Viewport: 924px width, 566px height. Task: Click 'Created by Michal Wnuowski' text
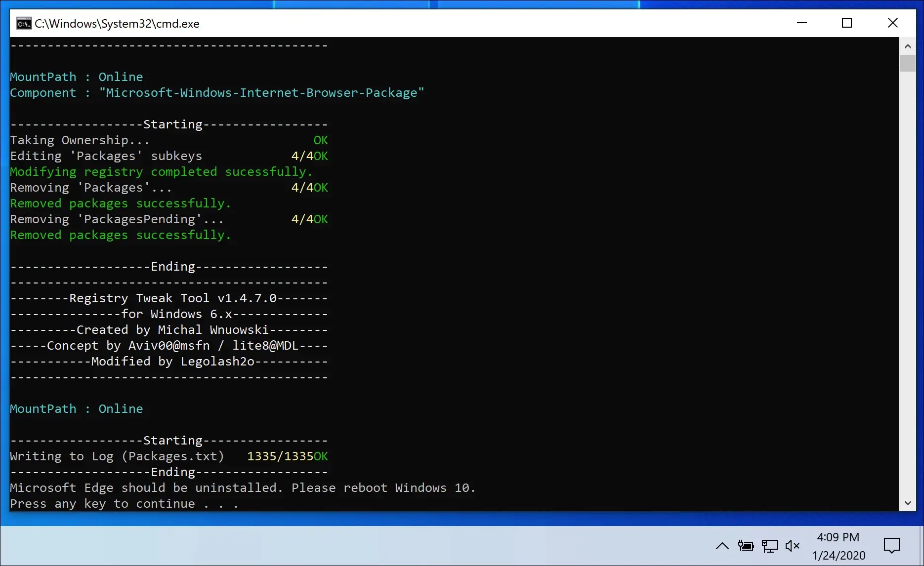pyautogui.click(x=172, y=330)
